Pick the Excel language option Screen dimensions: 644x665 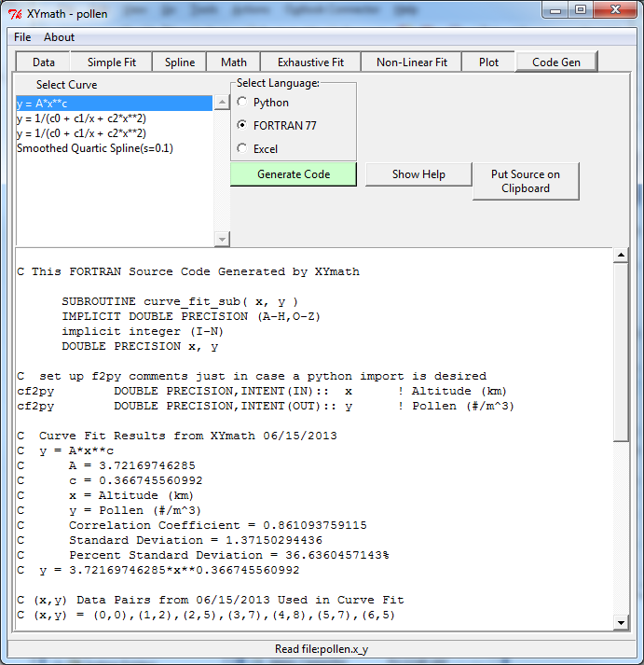click(243, 148)
